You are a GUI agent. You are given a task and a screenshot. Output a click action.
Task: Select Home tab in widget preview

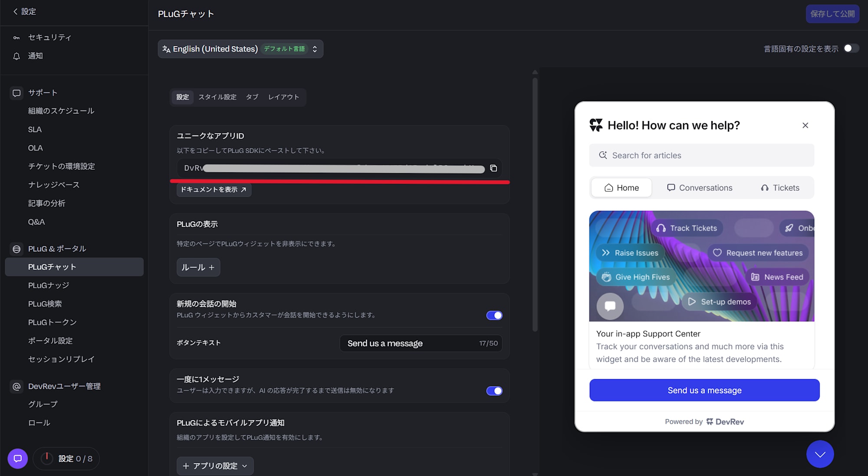[x=621, y=188]
